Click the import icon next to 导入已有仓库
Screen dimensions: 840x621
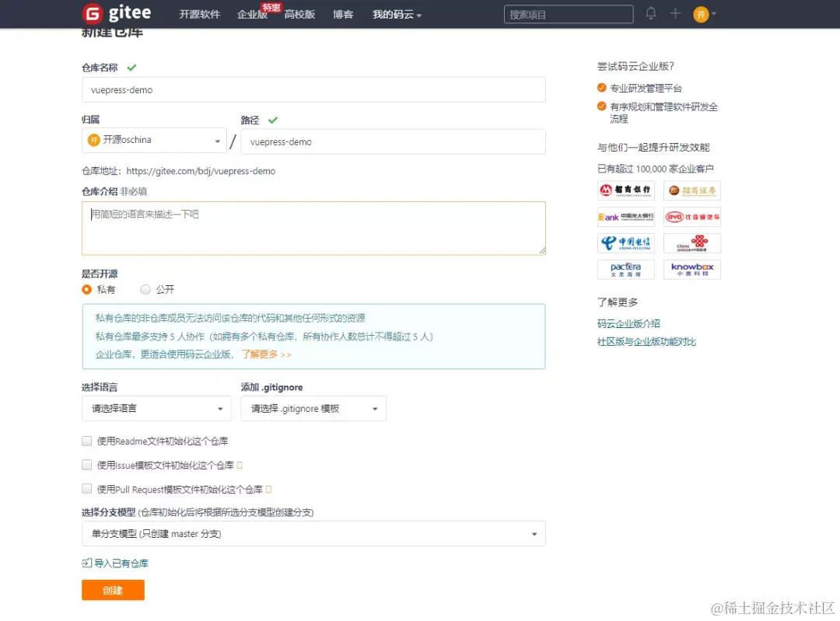(x=87, y=562)
